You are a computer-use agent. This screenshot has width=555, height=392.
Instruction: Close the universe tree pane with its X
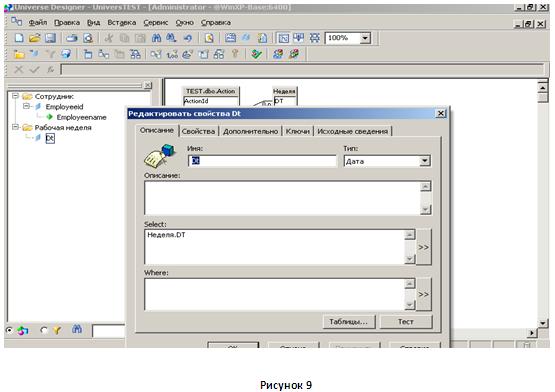pos(148,85)
